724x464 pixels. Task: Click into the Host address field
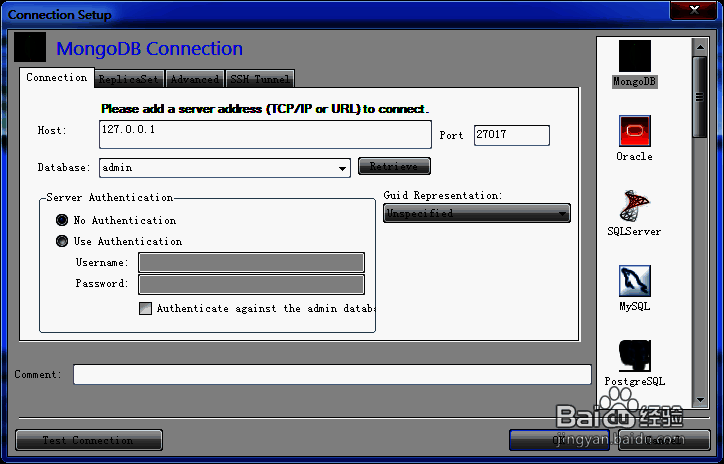coord(265,134)
